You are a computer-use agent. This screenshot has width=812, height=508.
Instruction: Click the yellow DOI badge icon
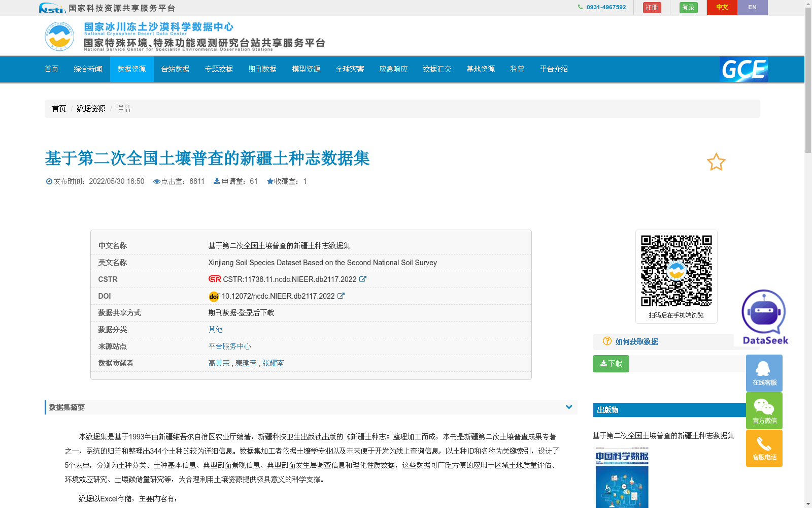click(214, 296)
